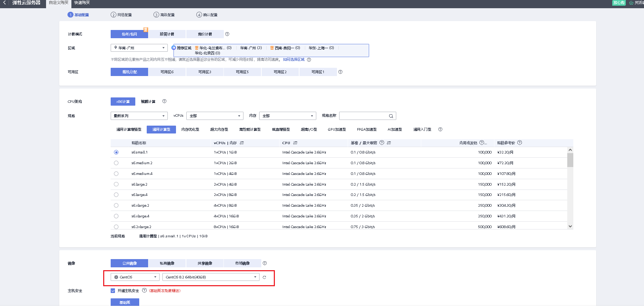Switch to the 内存优化型 flavor tab
This screenshot has height=308, width=644.
190,130
